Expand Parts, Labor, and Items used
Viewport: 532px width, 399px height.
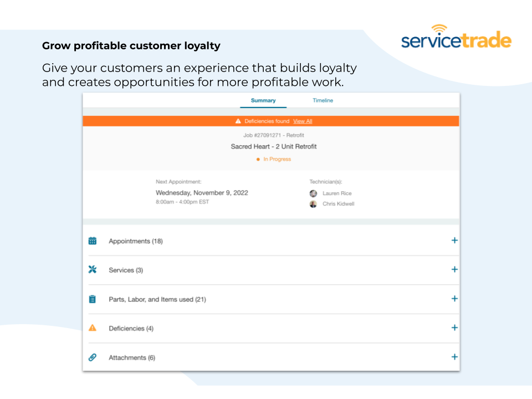[454, 299]
